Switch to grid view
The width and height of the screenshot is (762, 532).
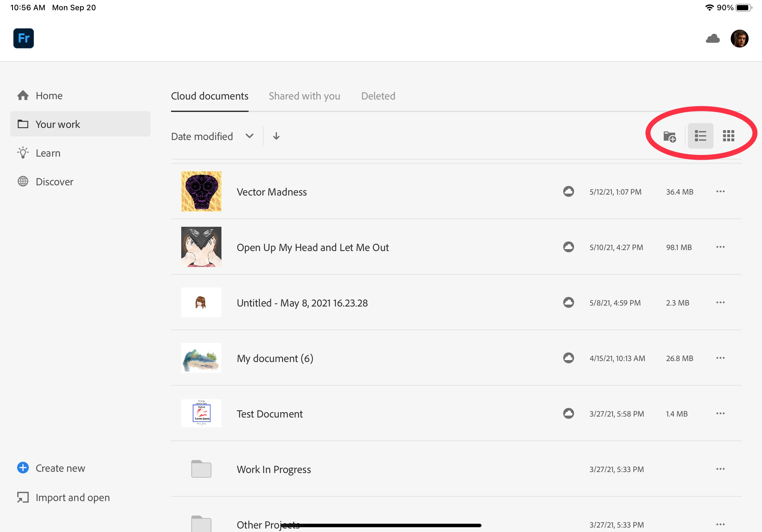click(728, 136)
